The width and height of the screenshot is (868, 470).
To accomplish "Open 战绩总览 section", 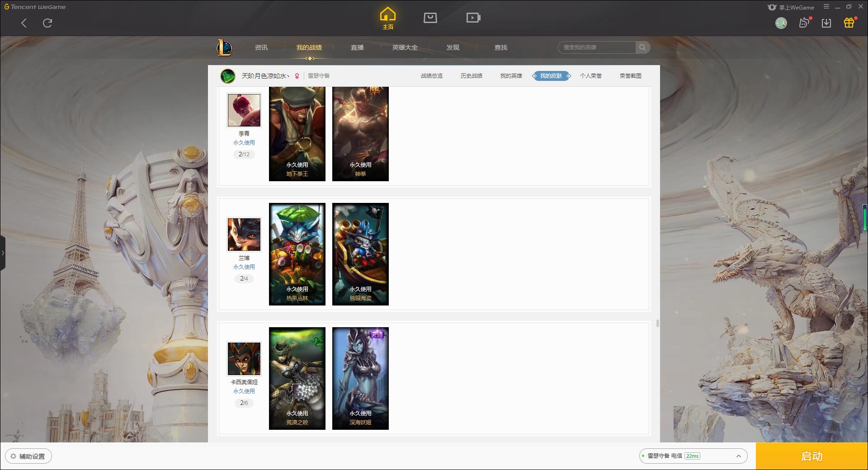I will (432, 76).
